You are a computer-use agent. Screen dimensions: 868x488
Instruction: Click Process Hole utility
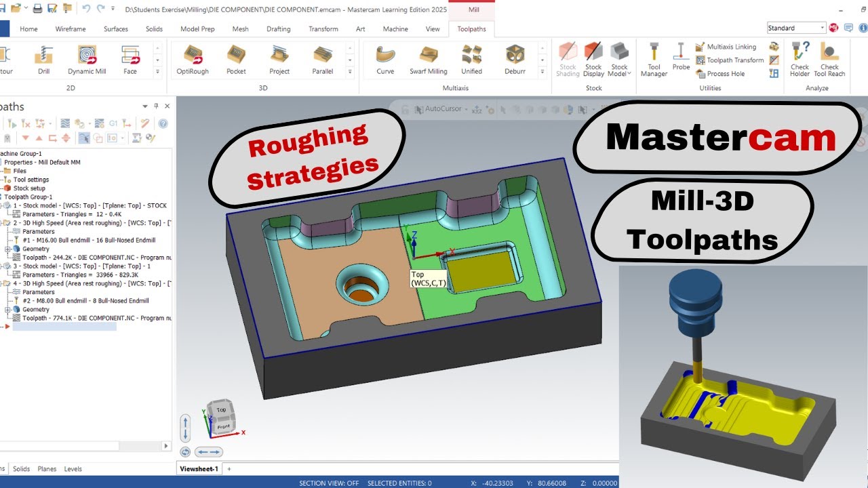pos(719,74)
